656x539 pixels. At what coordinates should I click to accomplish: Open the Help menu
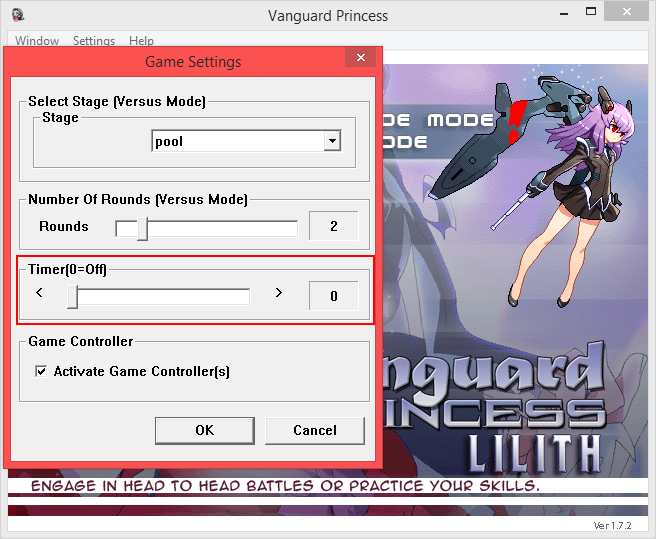141,41
